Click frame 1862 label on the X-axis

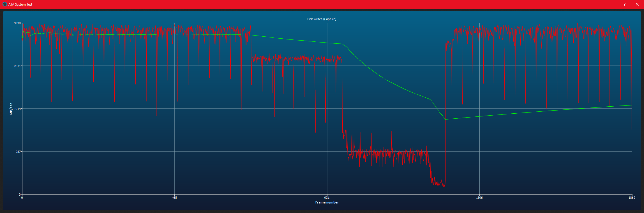pos(632,198)
